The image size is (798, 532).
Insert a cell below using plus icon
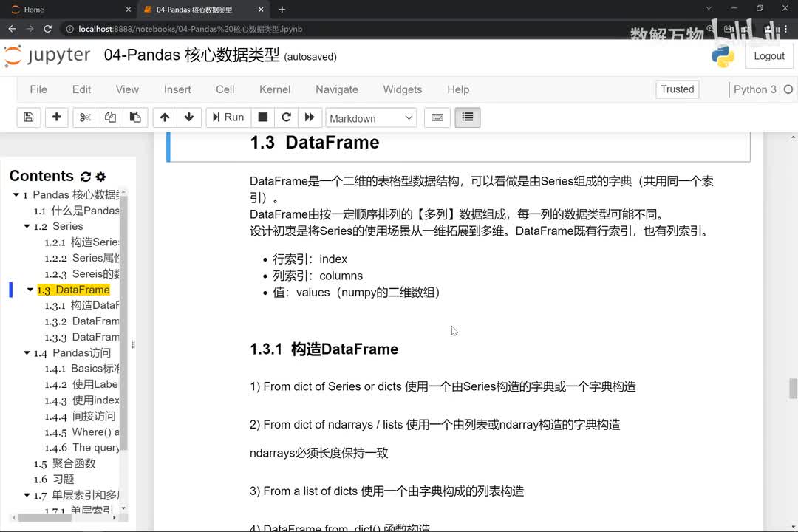click(56, 117)
